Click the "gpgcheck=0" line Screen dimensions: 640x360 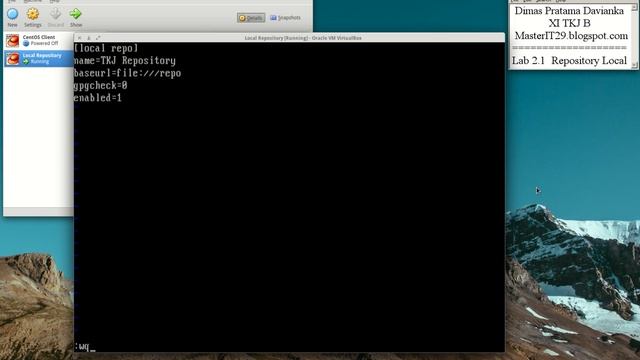[100, 86]
